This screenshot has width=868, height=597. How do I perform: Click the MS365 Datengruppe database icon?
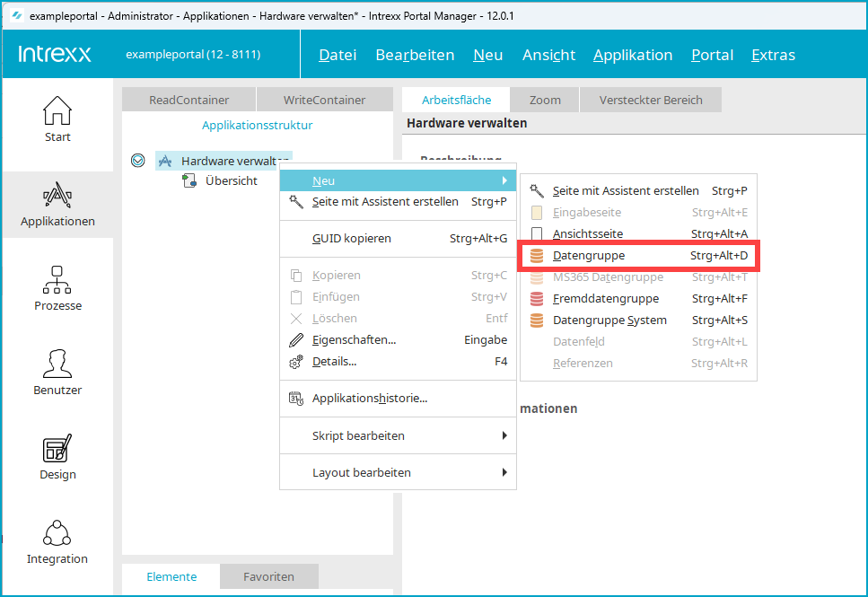tap(537, 277)
